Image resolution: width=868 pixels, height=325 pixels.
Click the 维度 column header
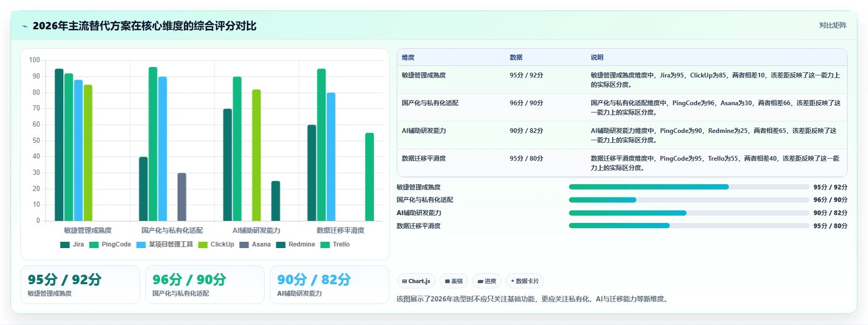pyautogui.click(x=408, y=58)
